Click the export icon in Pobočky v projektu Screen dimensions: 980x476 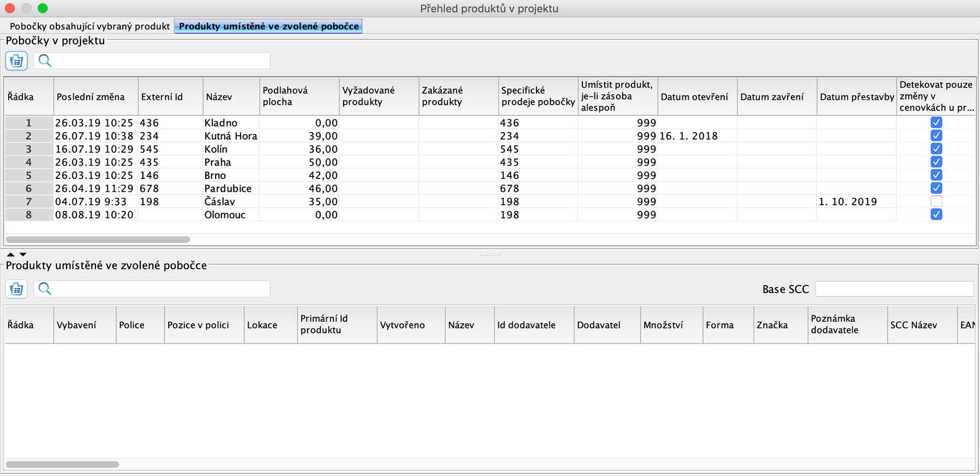pyautogui.click(x=17, y=61)
